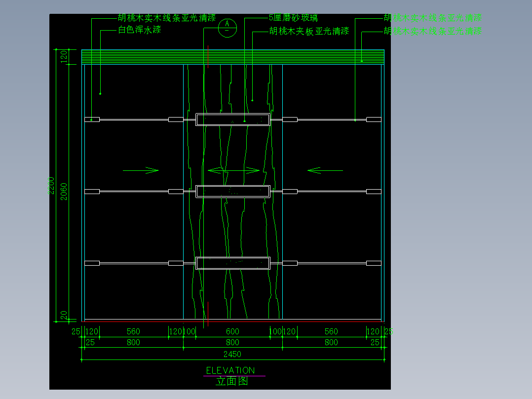Click the 立面图 title text
Screen dimensions: 532x399
pyautogui.click(x=232, y=381)
